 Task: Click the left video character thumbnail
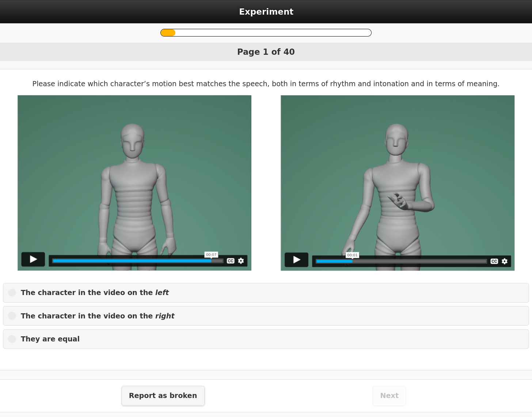coord(134,183)
